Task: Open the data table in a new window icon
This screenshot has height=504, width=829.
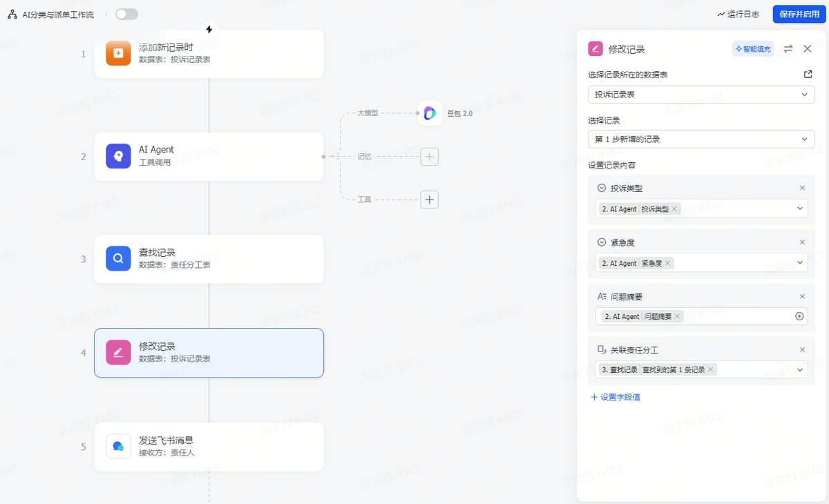Action: 808,75
